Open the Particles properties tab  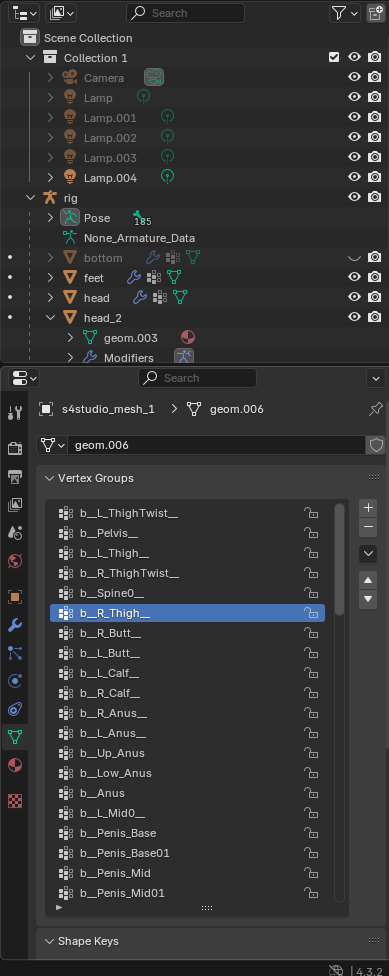click(x=15, y=653)
